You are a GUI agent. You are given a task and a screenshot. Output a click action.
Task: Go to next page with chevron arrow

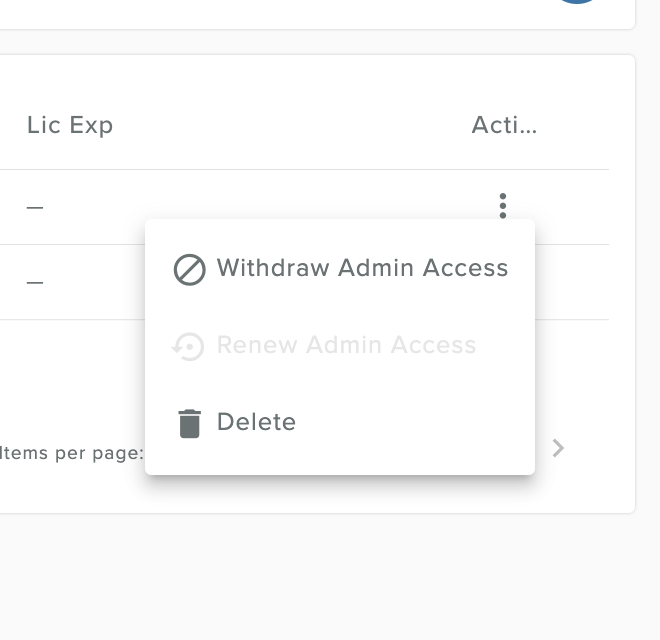pos(558,448)
